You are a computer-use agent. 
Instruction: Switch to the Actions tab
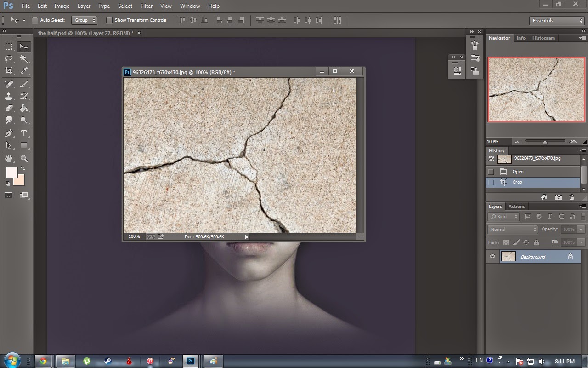[516, 207]
